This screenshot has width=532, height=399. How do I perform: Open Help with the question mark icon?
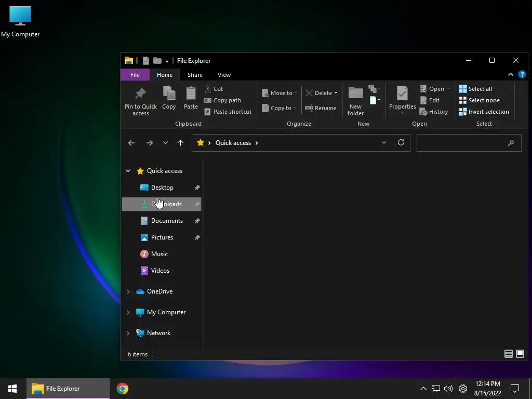click(522, 74)
